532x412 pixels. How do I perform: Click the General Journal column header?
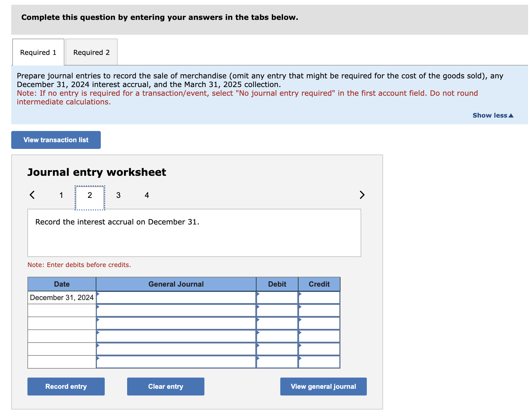(176, 284)
